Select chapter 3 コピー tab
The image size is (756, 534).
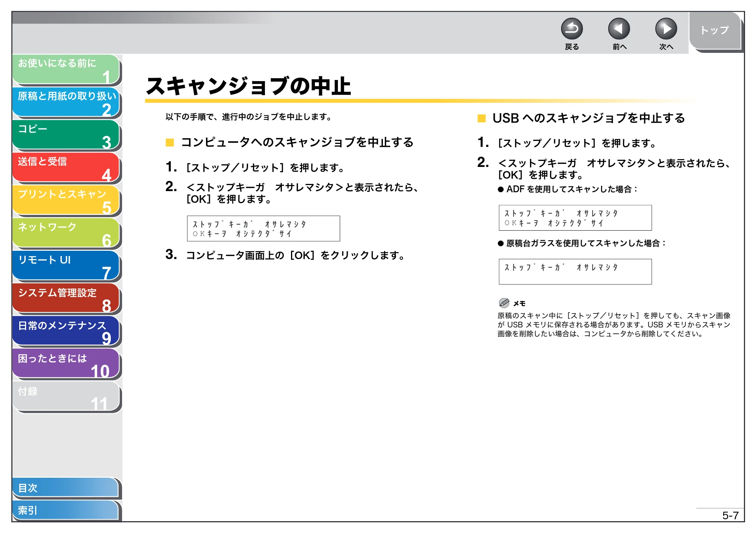coord(66,135)
